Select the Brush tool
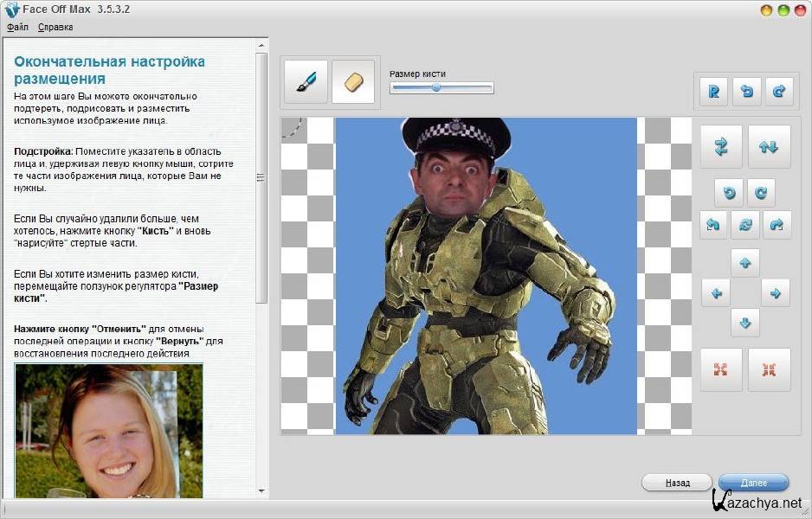 pyautogui.click(x=306, y=82)
